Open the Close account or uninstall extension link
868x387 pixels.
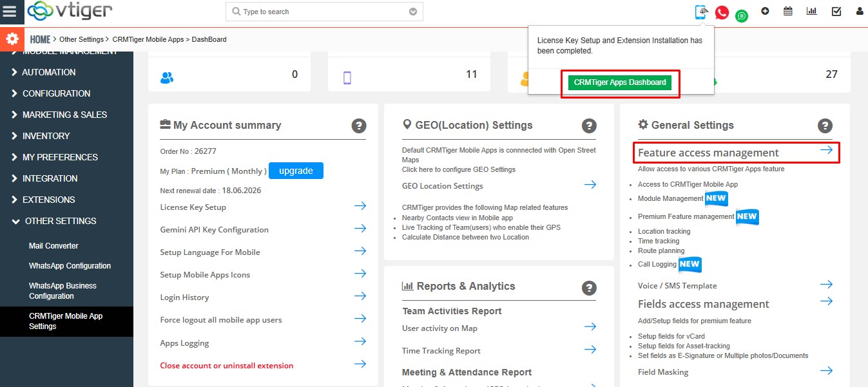pos(227,365)
